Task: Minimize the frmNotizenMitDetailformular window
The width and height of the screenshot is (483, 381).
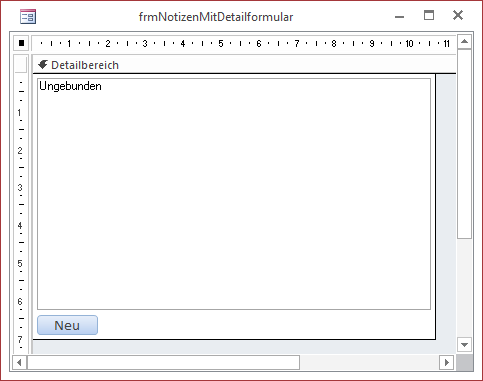Action: point(399,16)
